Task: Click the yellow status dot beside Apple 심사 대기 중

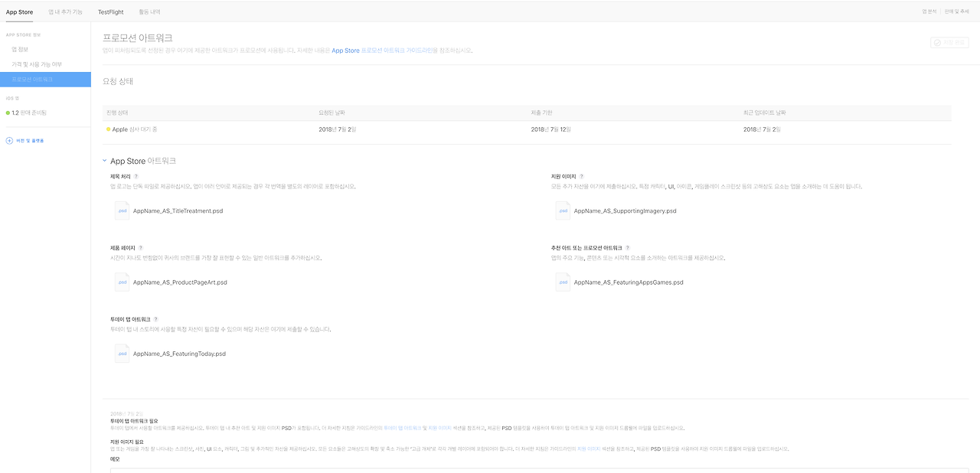Action: [x=109, y=129]
